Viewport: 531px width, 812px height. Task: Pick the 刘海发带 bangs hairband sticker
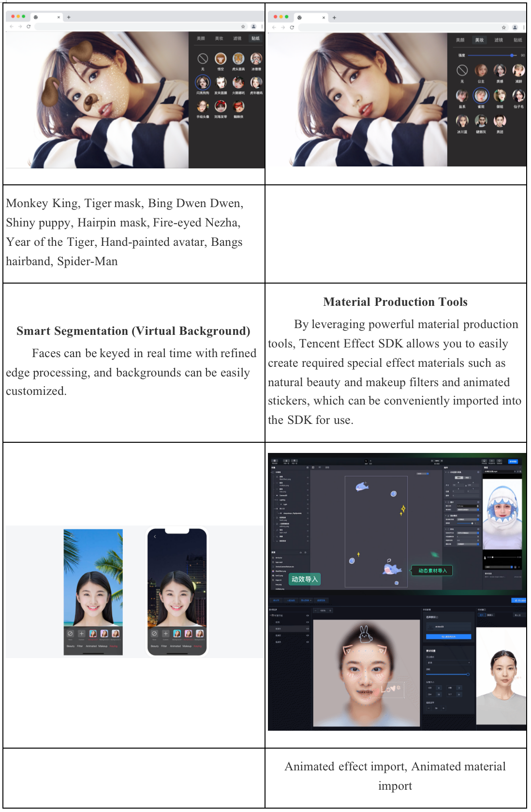(221, 106)
